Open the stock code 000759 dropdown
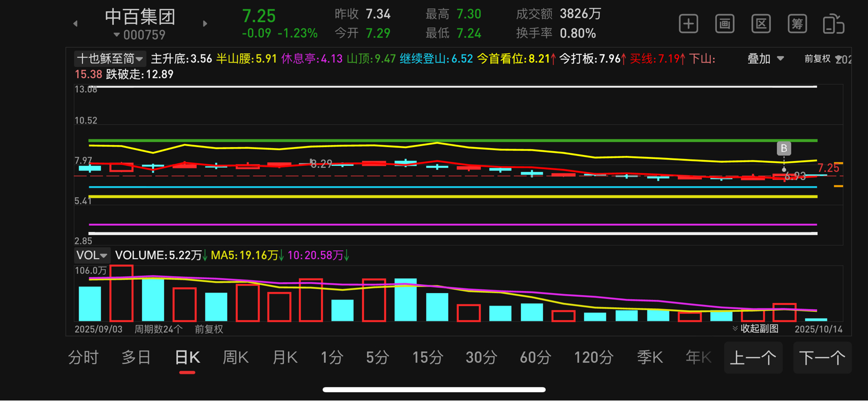868x401 pixels. [139, 35]
